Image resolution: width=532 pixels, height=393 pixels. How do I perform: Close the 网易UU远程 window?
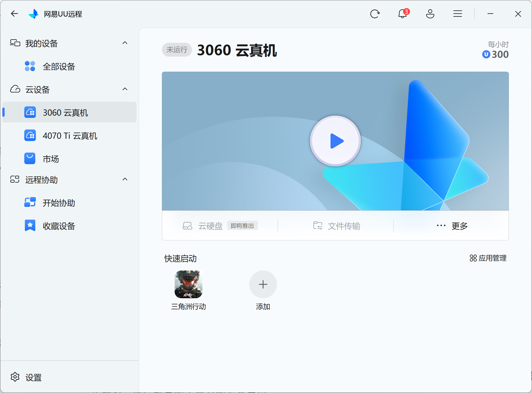[518, 14]
